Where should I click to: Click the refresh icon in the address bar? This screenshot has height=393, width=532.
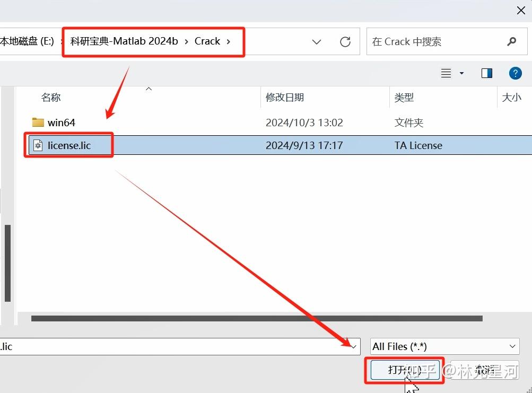point(345,41)
